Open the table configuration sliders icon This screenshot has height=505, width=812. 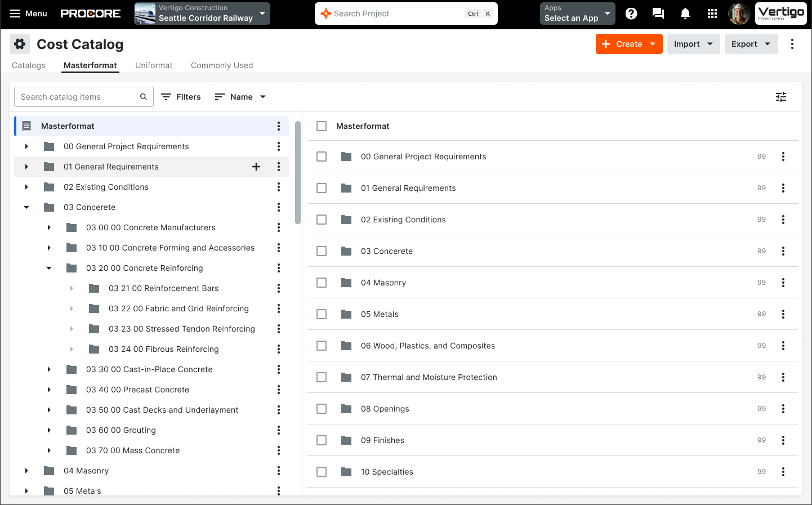point(781,96)
